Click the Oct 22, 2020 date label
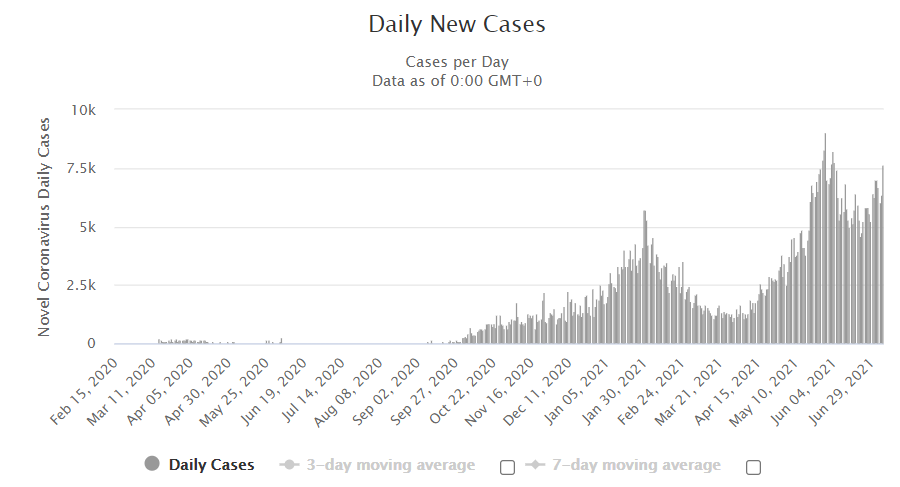 [x=463, y=392]
